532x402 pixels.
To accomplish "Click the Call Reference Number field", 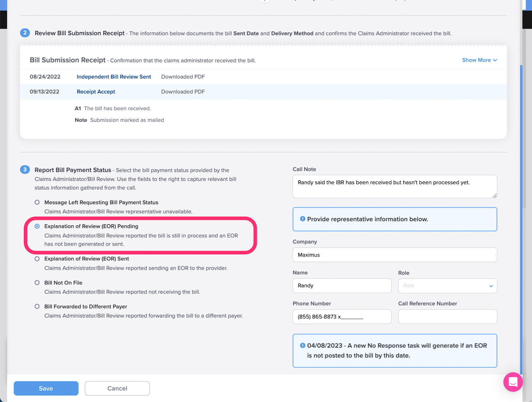I will (x=447, y=317).
